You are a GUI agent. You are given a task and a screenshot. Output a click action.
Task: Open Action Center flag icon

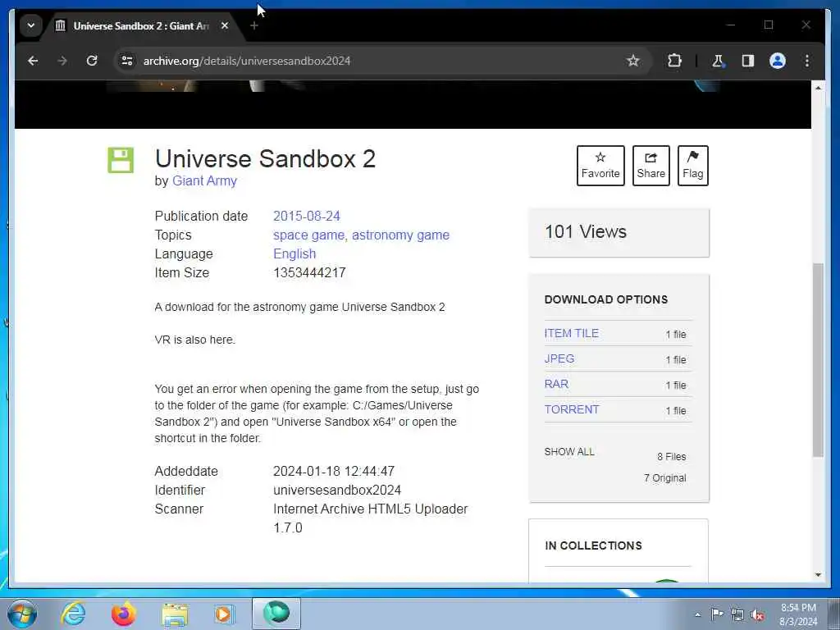[x=717, y=614]
